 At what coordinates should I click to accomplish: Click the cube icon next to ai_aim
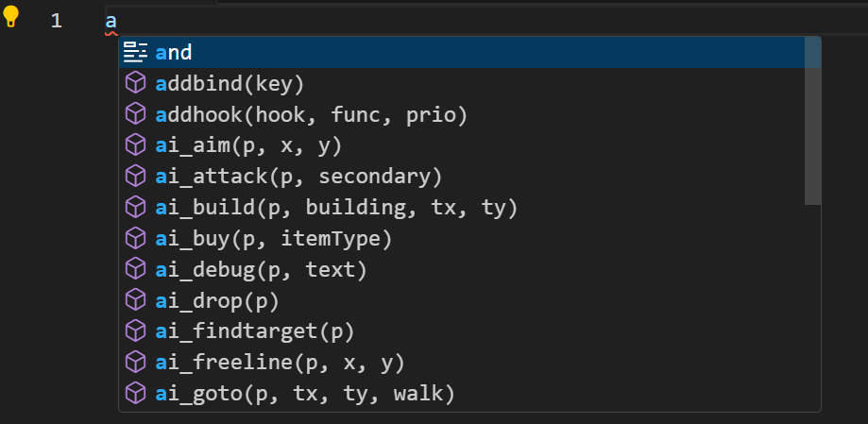pyautogui.click(x=135, y=145)
